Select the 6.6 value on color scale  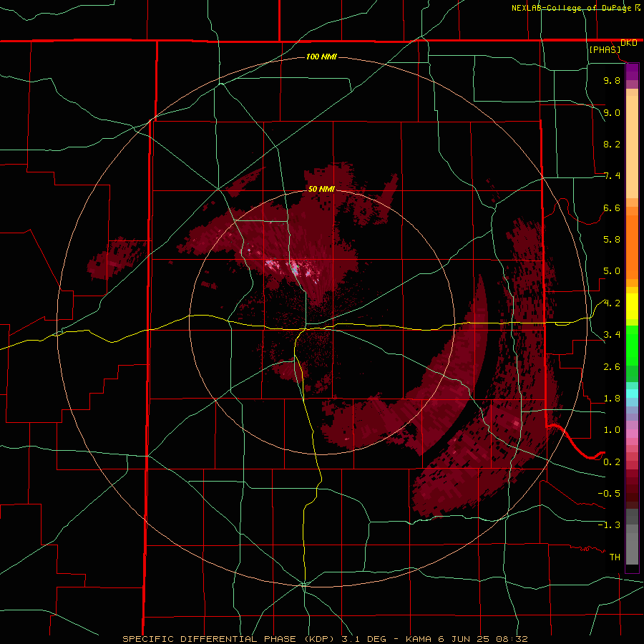(612, 208)
